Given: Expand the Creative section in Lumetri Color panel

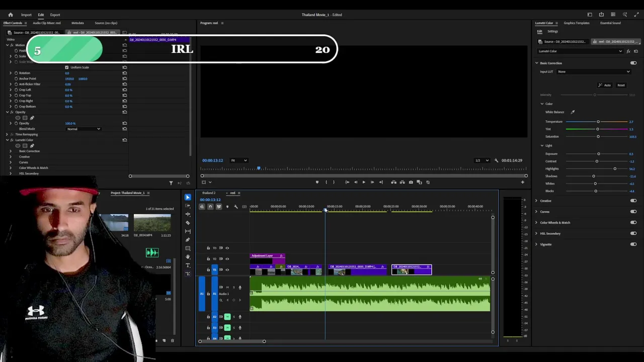Looking at the screenshot, I should [x=536, y=201].
